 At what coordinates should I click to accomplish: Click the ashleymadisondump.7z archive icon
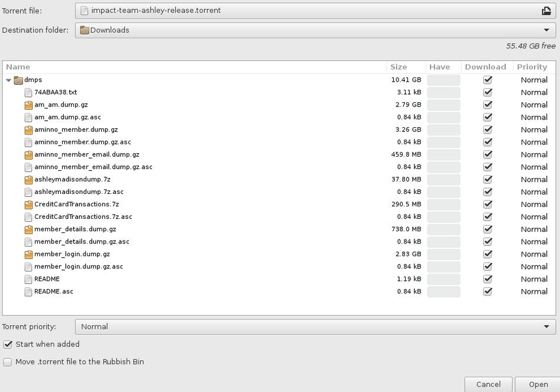pos(28,180)
